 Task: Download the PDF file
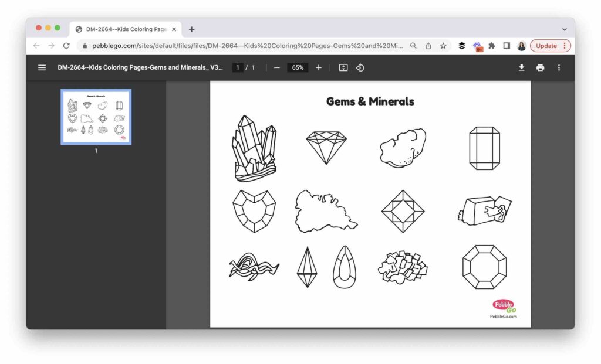point(521,67)
